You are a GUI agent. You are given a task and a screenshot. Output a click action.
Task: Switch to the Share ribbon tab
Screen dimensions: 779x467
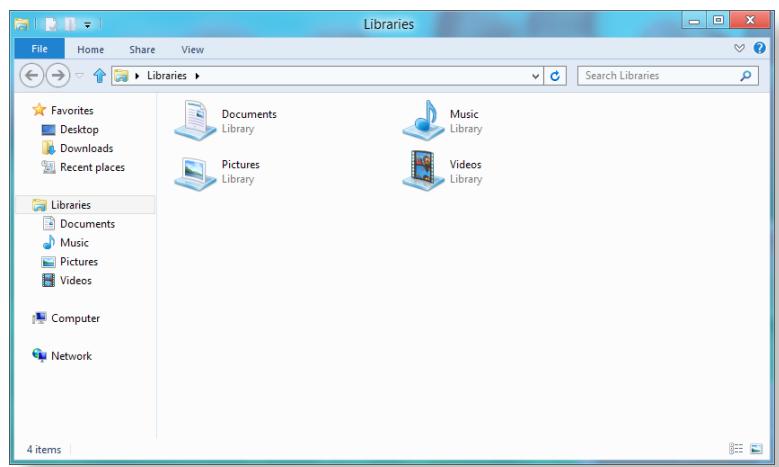(x=142, y=50)
